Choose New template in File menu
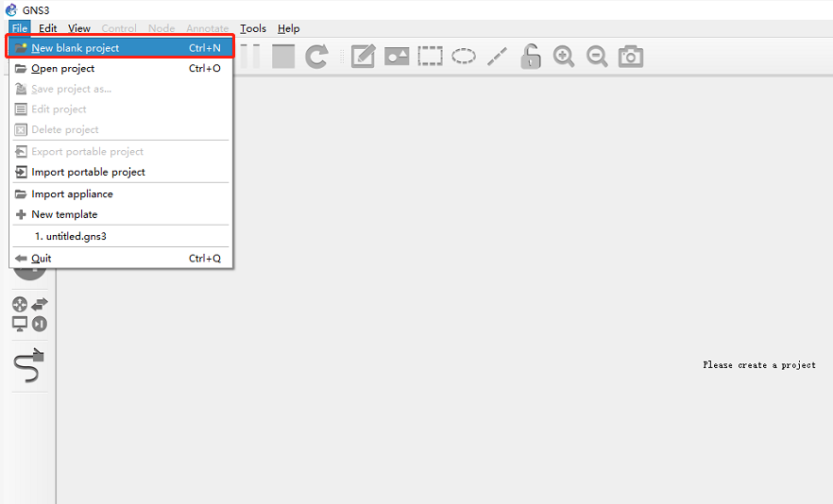Viewport: 833px width, 504px height. point(121,214)
